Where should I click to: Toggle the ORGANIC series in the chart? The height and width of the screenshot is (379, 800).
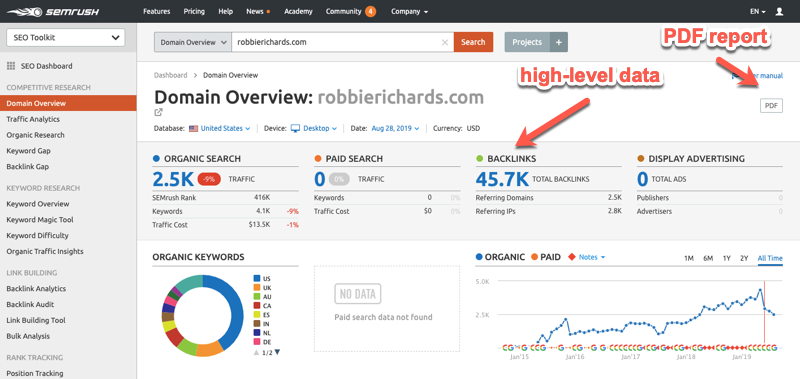tap(500, 257)
